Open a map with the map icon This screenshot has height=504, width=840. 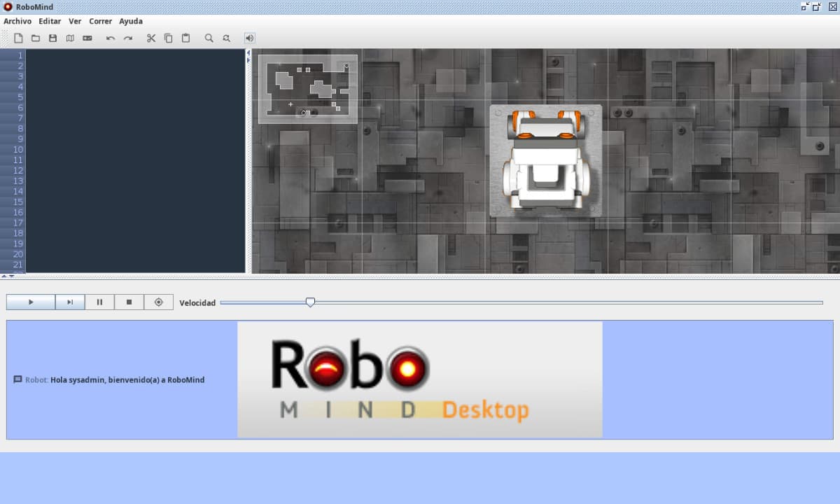tap(70, 38)
